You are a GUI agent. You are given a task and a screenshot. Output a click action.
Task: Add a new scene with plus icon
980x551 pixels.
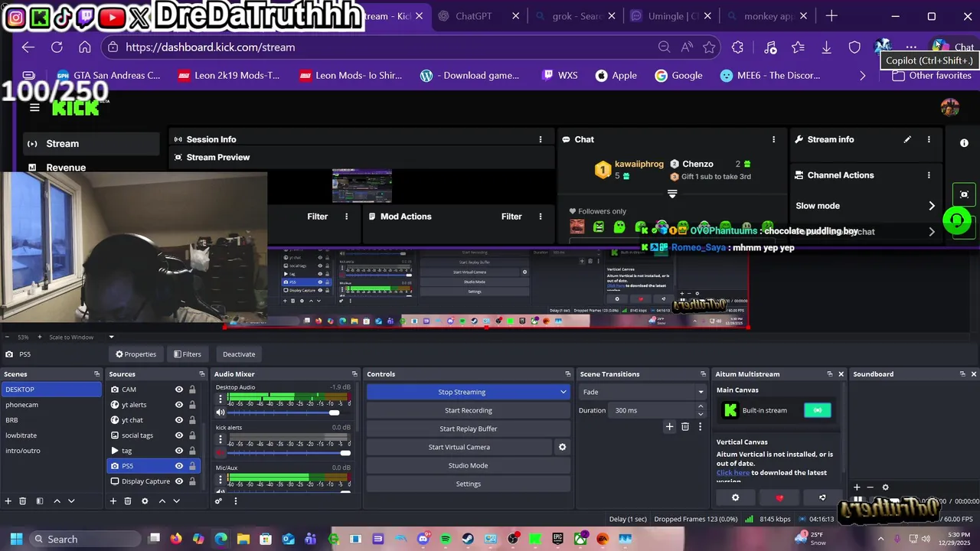coord(8,501)
